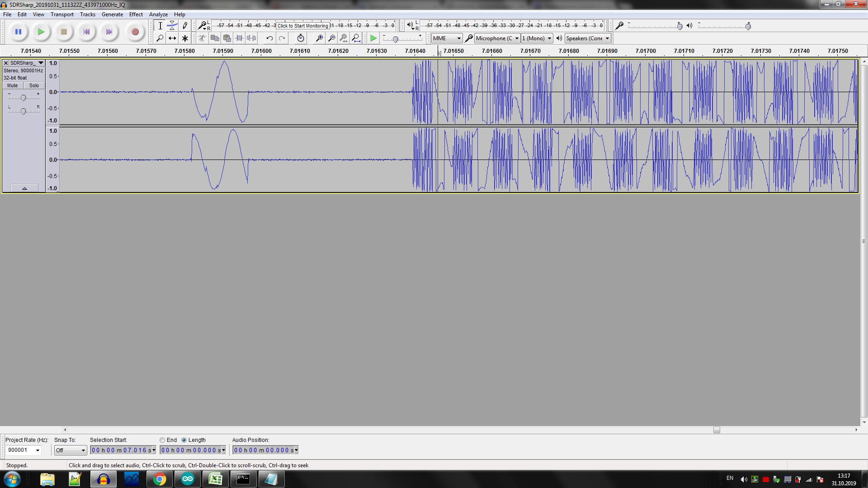Solo the SDRSharp track

pyautogui.click(x=34, y=85)
